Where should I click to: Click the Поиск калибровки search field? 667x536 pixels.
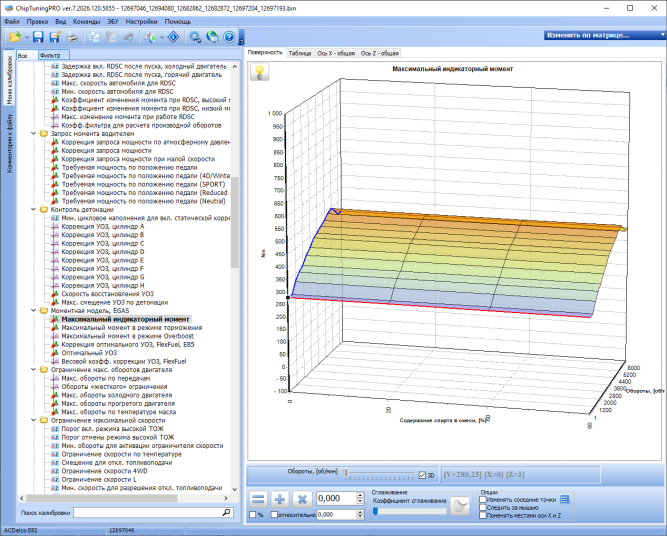(x=147, y=513)
